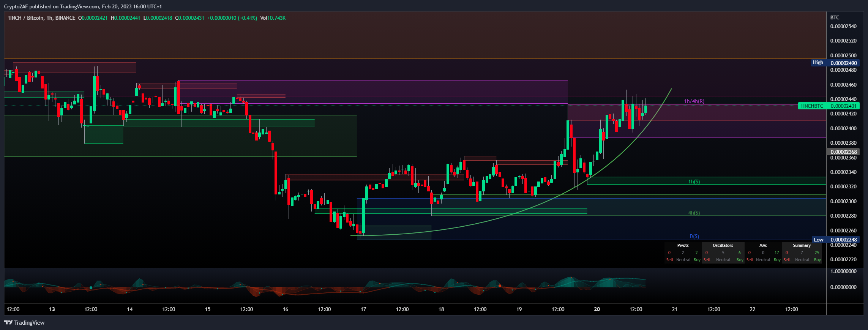Click the low value L0.00002418
Viewport: 868px width, 330px height.
[158, 18]
